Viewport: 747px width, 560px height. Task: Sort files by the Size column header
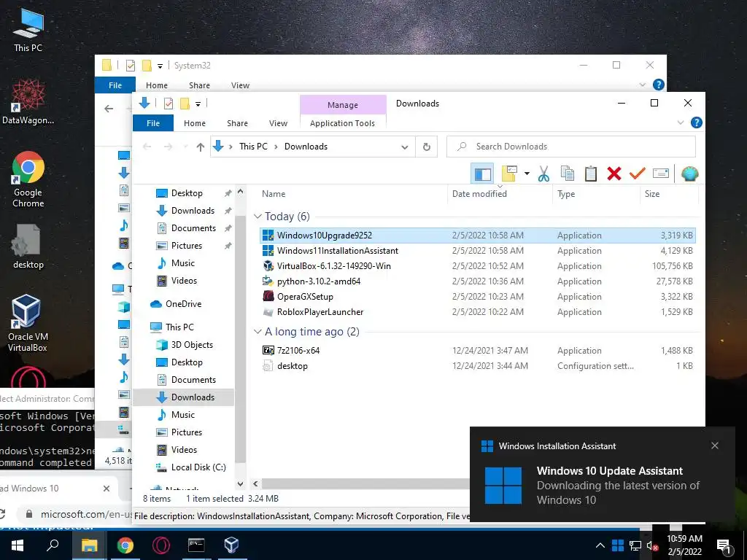[652, 194]
